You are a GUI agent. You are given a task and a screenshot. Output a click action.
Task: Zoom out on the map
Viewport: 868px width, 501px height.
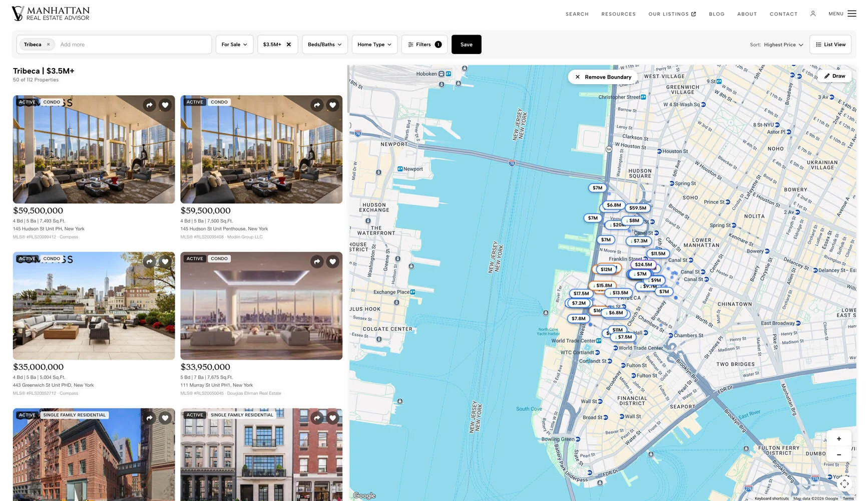(x=839, y=455)
